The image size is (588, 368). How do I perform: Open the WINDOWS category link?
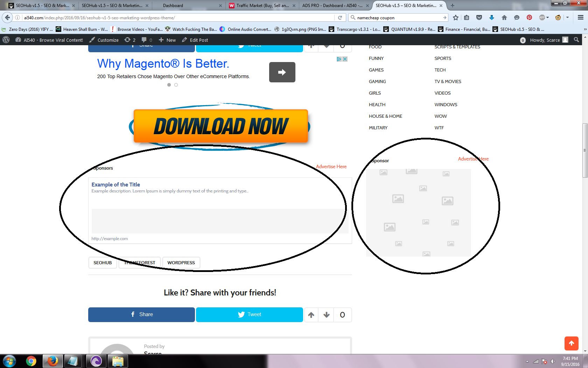[446, 105]
